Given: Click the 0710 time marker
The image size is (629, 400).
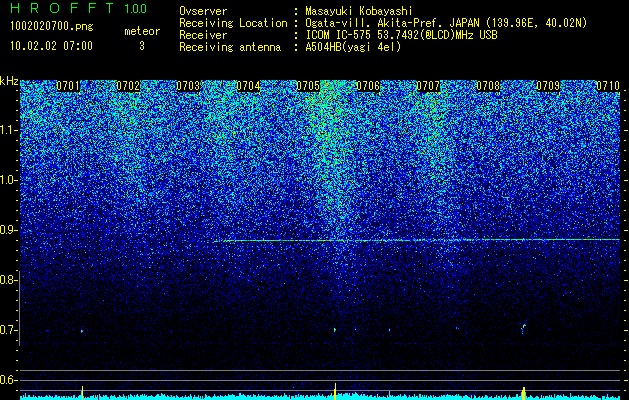Looking at the screenshot, I should 608,86.
